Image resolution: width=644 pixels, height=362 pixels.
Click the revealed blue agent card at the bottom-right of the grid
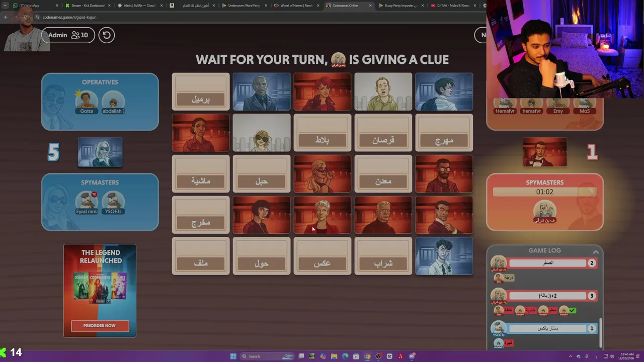pyautogui.click(x=444, y=256)
